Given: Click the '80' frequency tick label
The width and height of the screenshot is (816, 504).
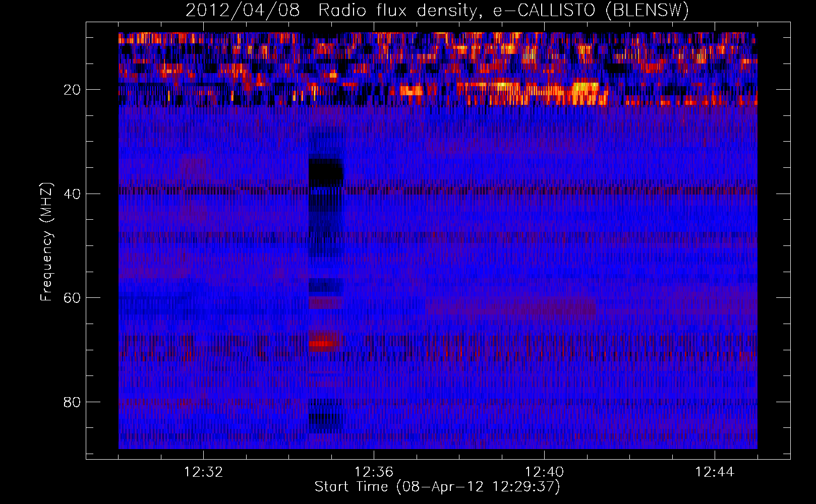Looking at the screenshot, I should point(73,402).
